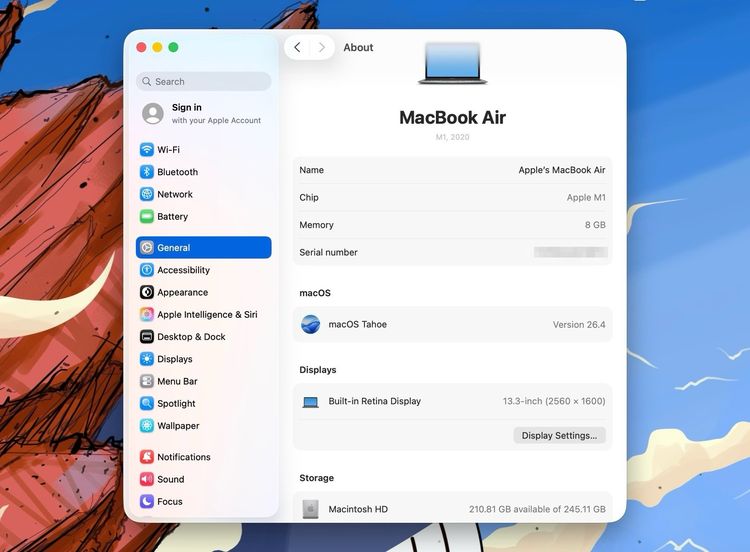750x552 pixels.
Task: Click the Macintosh HD drive icon
Action: 310,509
